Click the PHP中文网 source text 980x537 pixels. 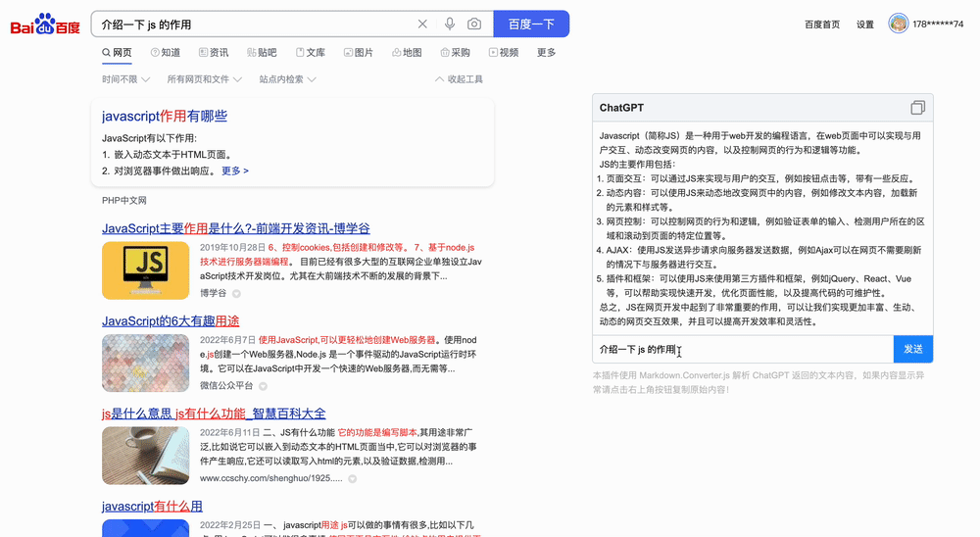[123, 201]
